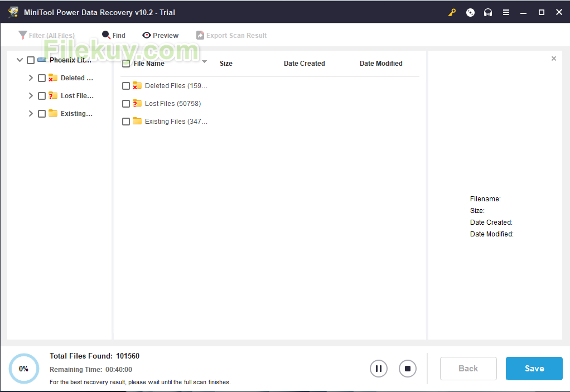Screen dimensions: 570x392
Task: Check the Lost File tree checkbox
Action: point(42,96)
